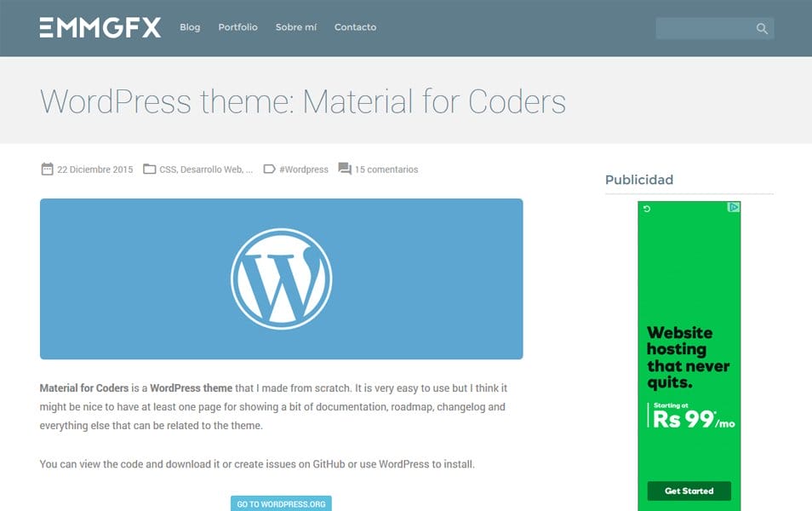
Task: Open the #Wordpress tag link
Action: click(x=304, y=169)
